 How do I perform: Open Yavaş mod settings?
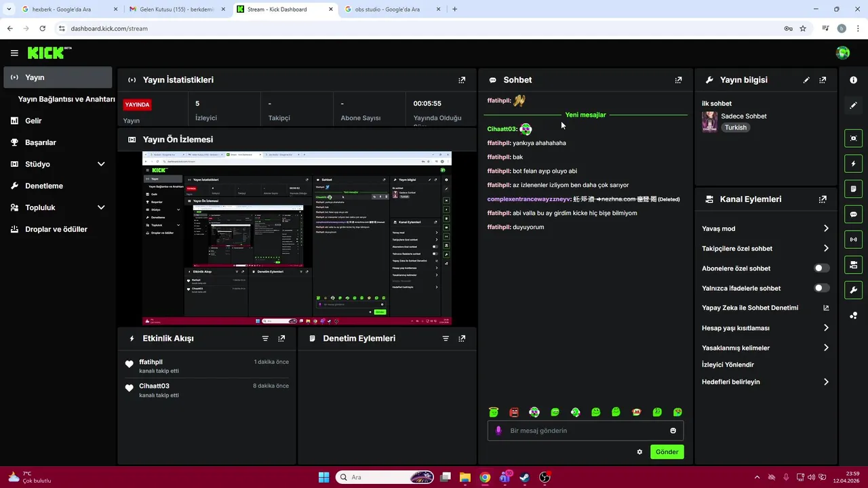766,228
